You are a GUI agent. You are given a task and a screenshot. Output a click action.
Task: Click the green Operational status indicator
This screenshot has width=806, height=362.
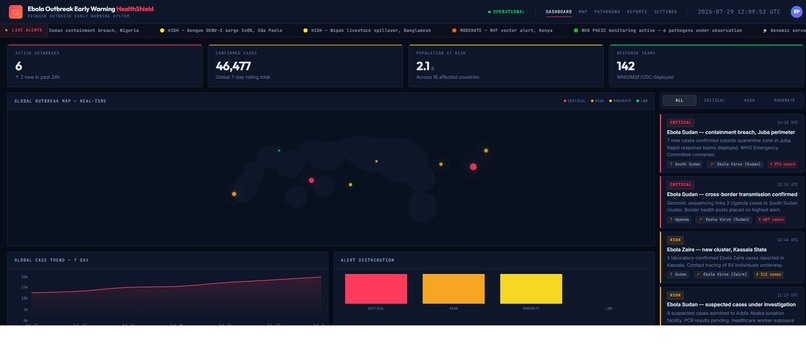point(506,12)
